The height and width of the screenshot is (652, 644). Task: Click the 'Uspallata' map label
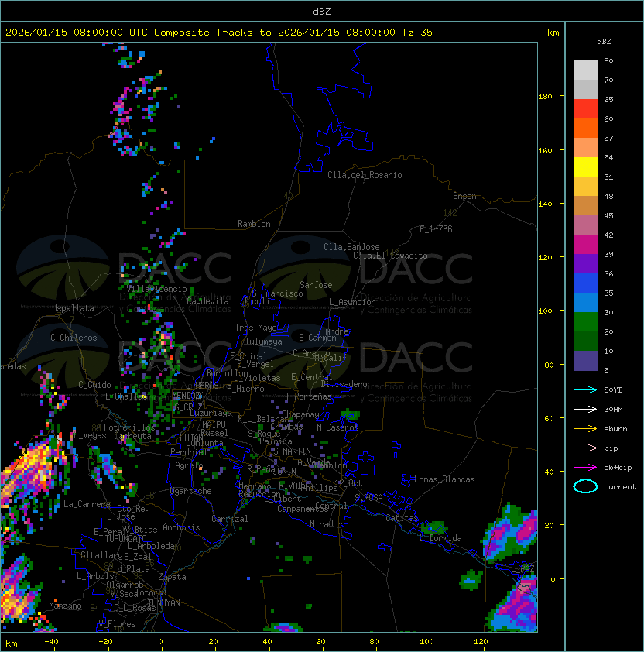73,308
